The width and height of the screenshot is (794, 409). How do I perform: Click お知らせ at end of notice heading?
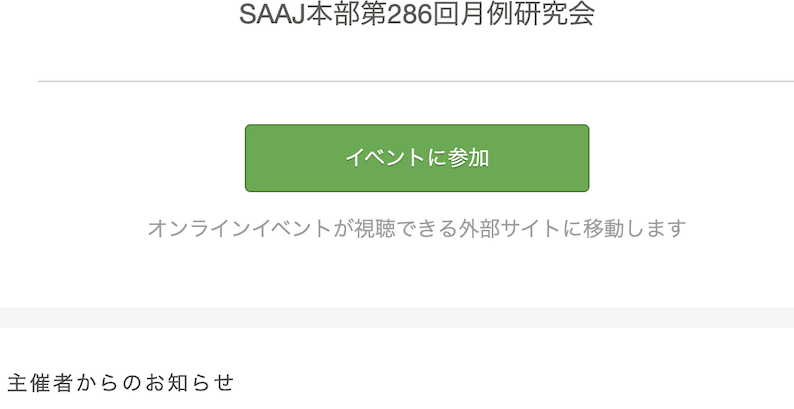[x=189, y=383]
